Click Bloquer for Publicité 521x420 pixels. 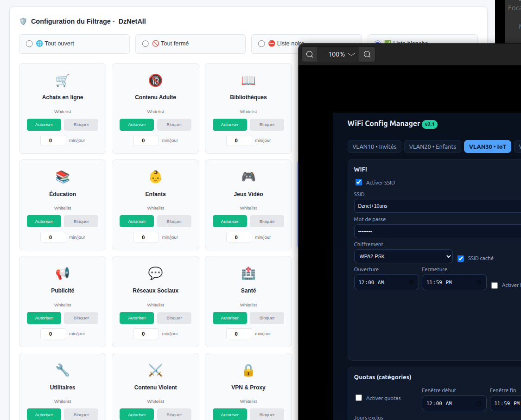(81, 318)
